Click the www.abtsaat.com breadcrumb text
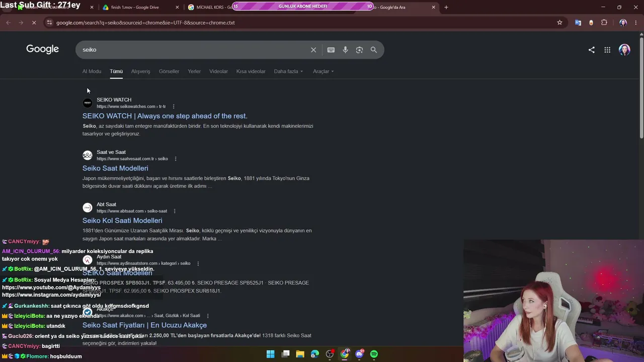644x362 pixels. tap(132, 211)
